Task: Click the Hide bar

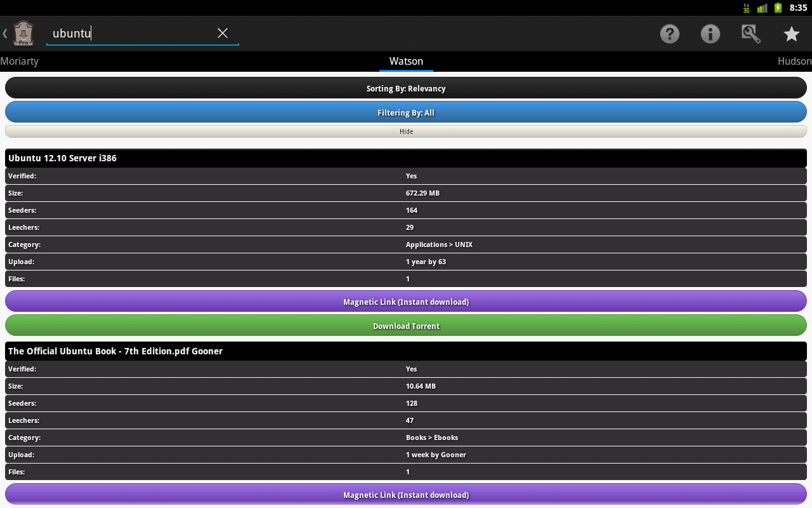Action: [406, 131]
